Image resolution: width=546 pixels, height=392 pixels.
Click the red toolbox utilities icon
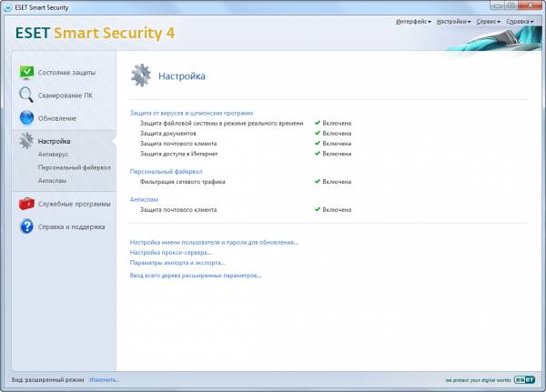tap(26, 204)
